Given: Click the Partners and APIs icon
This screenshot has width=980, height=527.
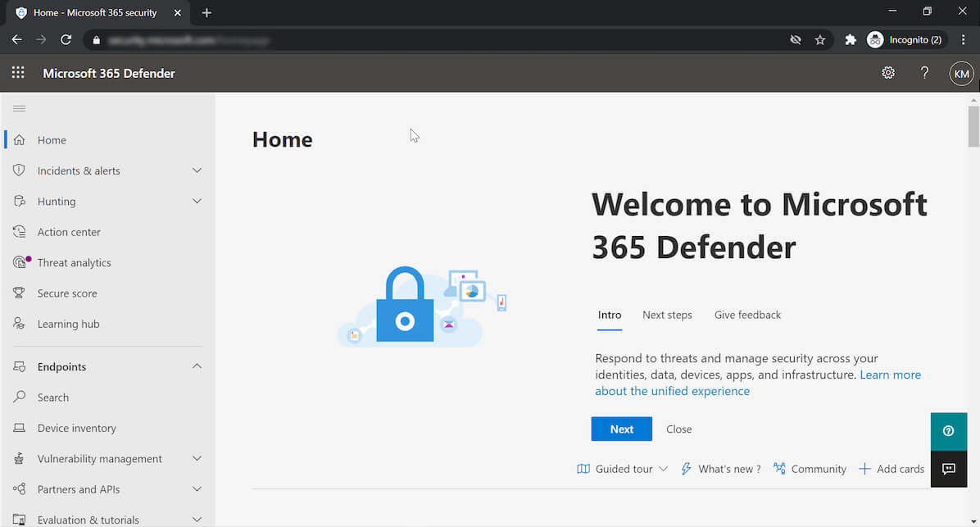Looking at the screenshot, I should pos(20,488).
